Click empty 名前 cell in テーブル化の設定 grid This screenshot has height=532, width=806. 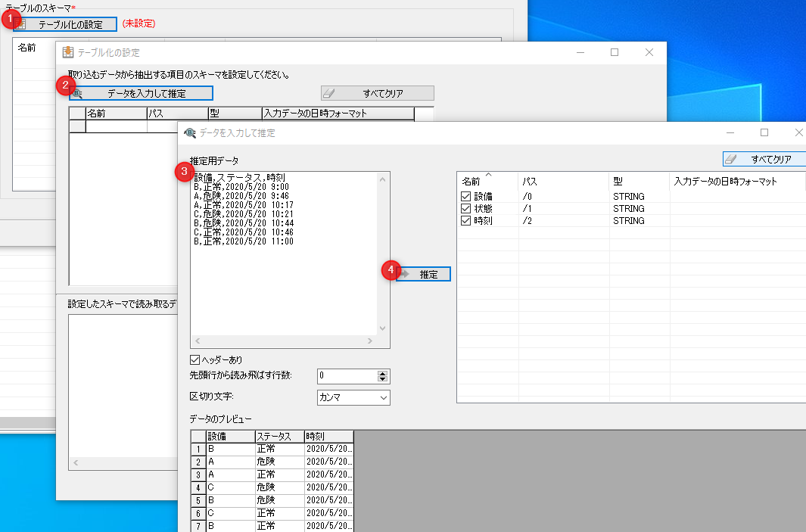117,126
